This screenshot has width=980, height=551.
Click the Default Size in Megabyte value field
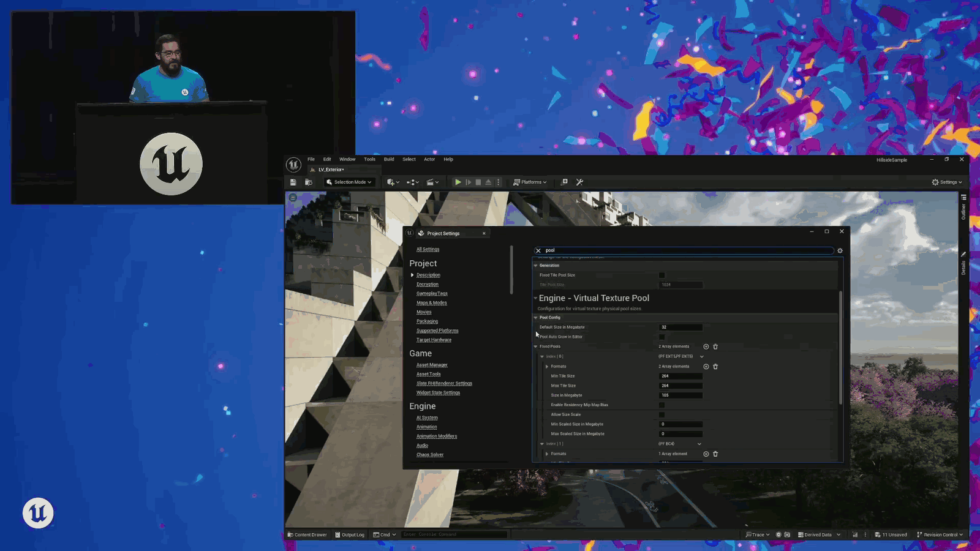coord(680,327)
